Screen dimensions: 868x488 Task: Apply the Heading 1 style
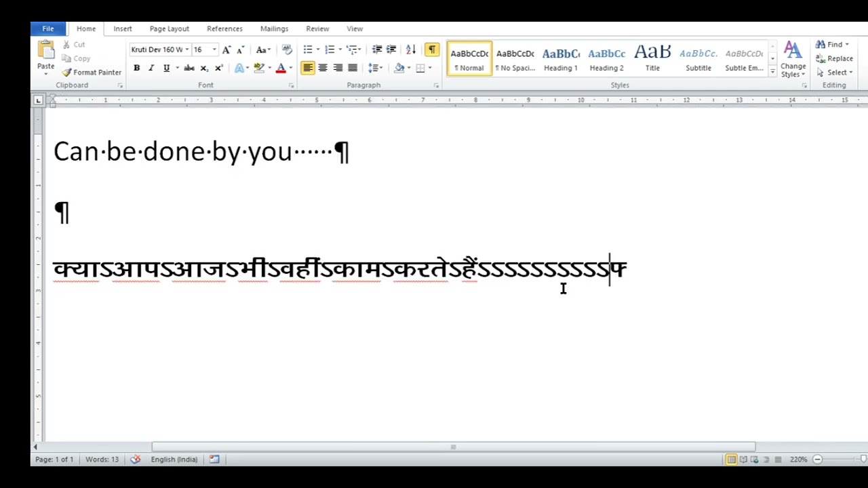pyautogui.click(x=561, y=59)
